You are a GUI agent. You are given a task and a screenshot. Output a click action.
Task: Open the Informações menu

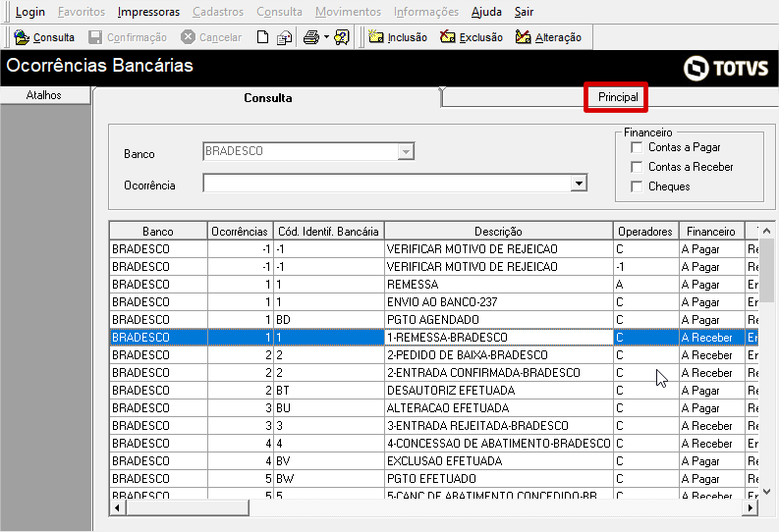426,12
